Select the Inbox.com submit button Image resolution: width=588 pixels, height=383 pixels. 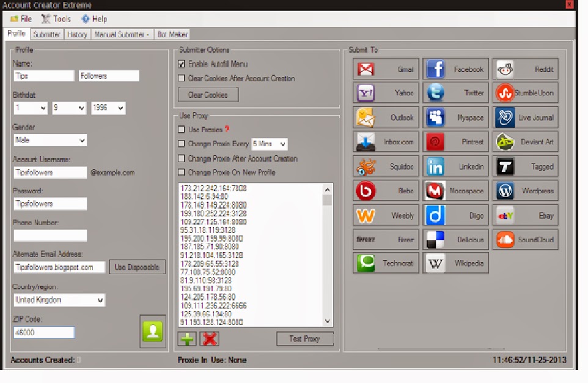click(386, 141)
